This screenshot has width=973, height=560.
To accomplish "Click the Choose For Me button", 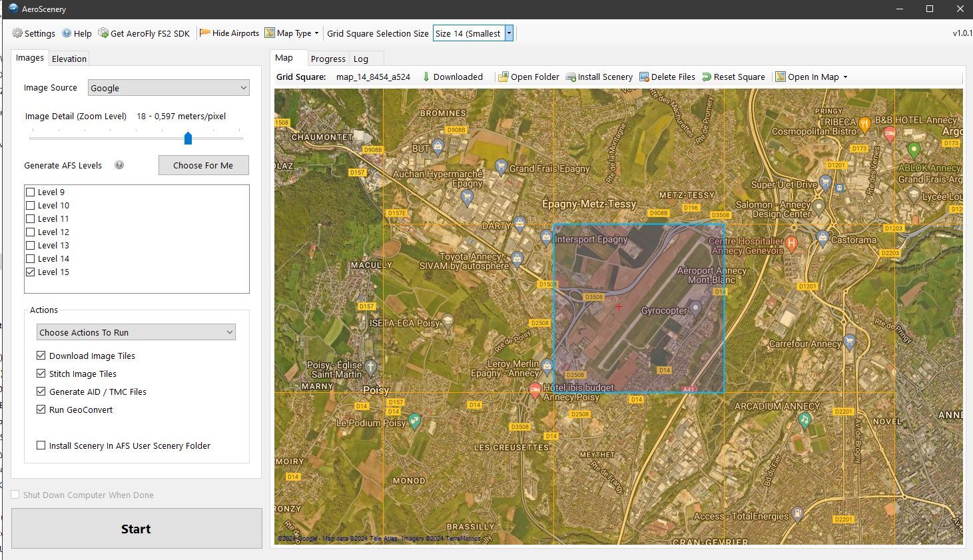I will pos(203,165).
